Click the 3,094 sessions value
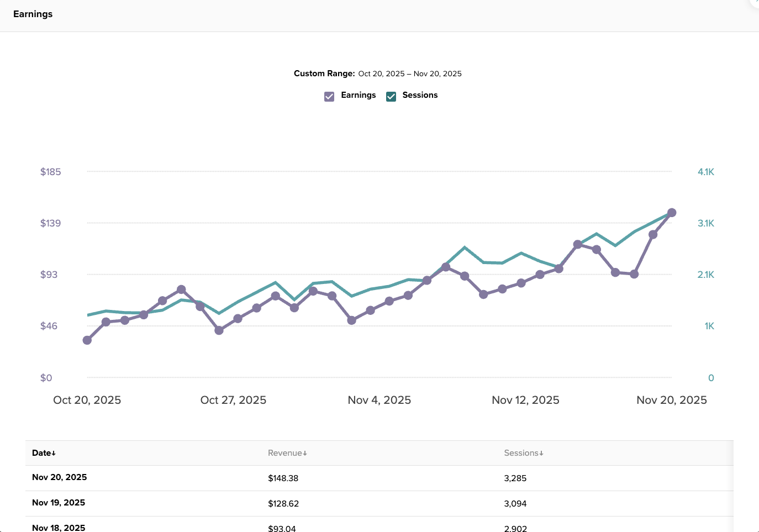The image size is (759, 532). click(x=515, y=504)
